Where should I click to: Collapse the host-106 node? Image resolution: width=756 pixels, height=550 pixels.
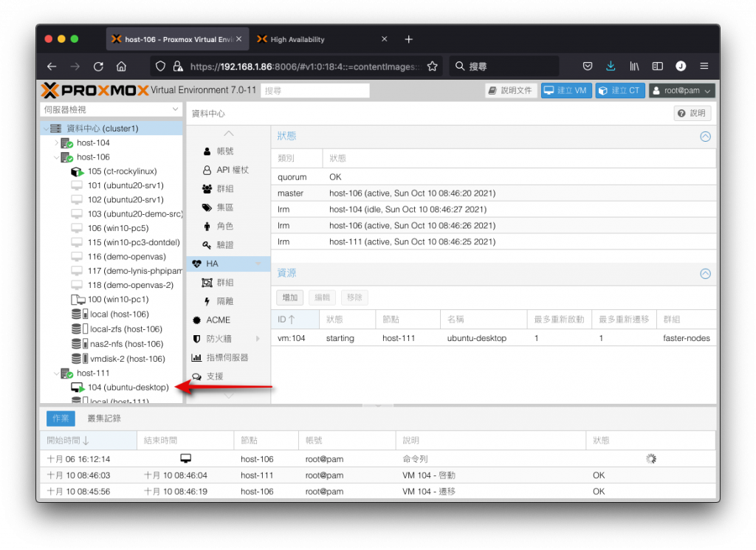point(56,157)
